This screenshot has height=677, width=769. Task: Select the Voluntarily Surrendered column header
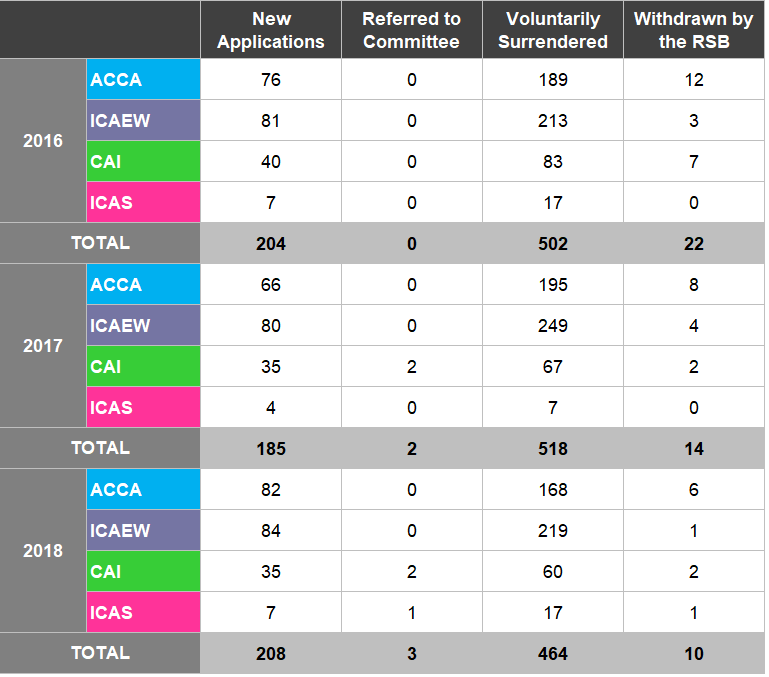click(552, 30)
